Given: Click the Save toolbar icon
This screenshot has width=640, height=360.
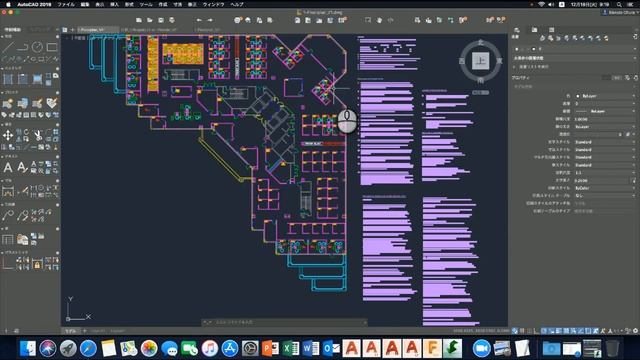Looking at the screenshot, I should click(x=161, y=20).
